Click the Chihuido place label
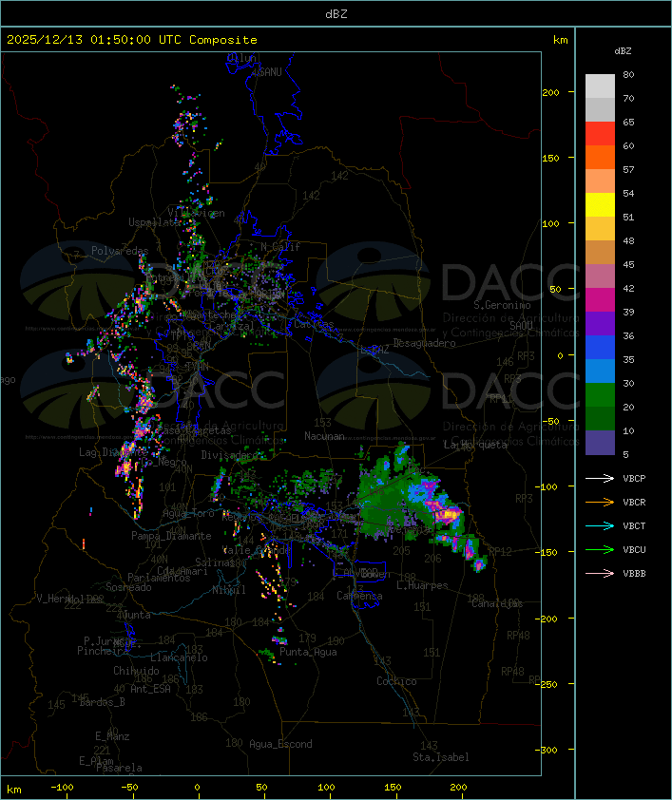 [136, 671]
